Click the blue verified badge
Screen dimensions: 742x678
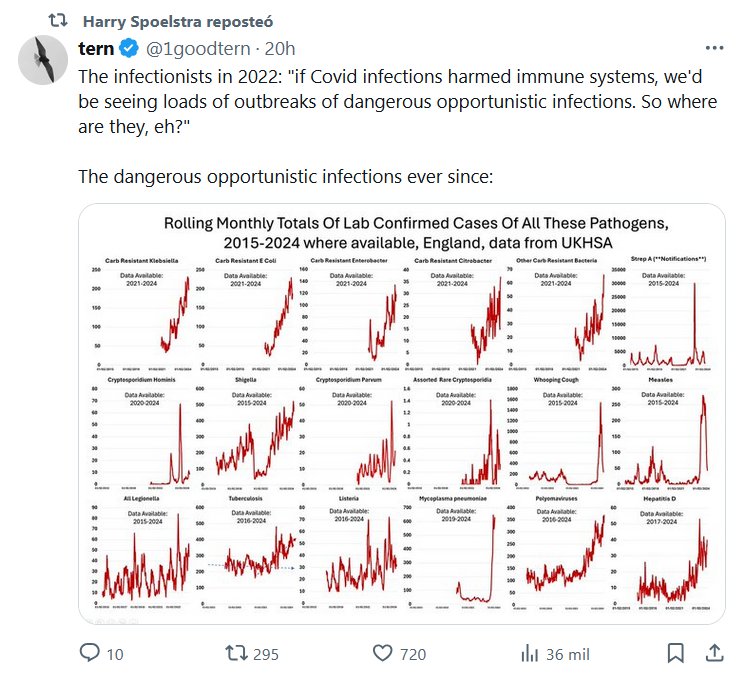pos(129,48)
